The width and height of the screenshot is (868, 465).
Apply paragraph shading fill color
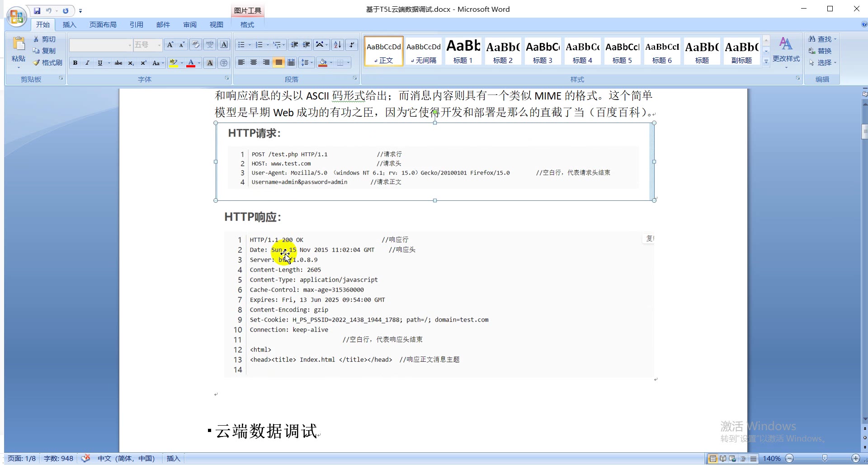point(323,62)
